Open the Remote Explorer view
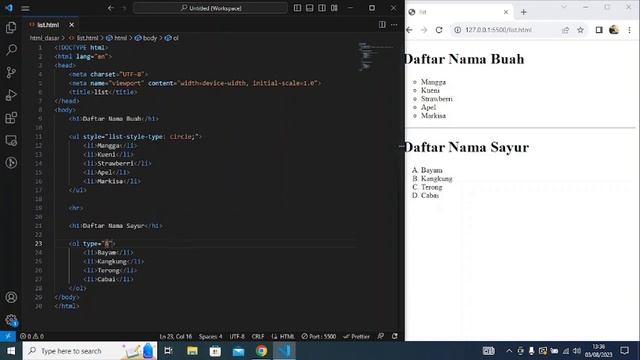This screenshot has width=640, height=360. point(11,140)
